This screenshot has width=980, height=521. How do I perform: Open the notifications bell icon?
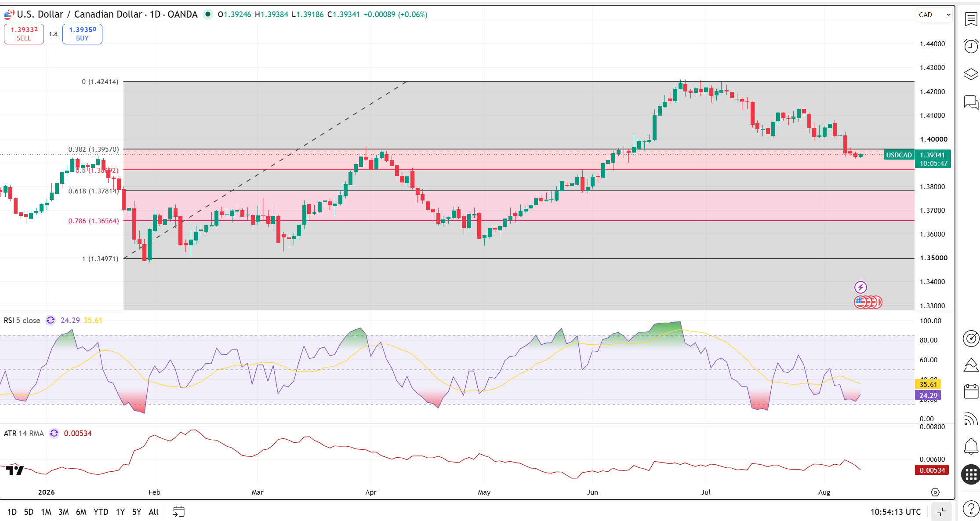click(x=971, y=447)
